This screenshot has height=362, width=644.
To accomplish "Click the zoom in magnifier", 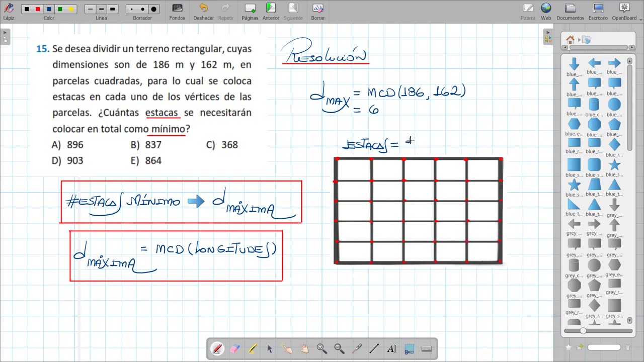I will click(x=322, y=348).
